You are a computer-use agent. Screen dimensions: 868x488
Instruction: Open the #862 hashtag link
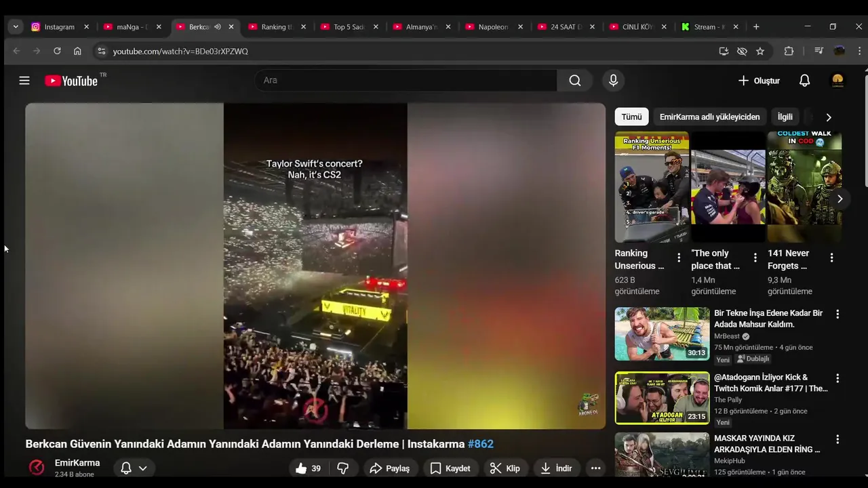481,444
